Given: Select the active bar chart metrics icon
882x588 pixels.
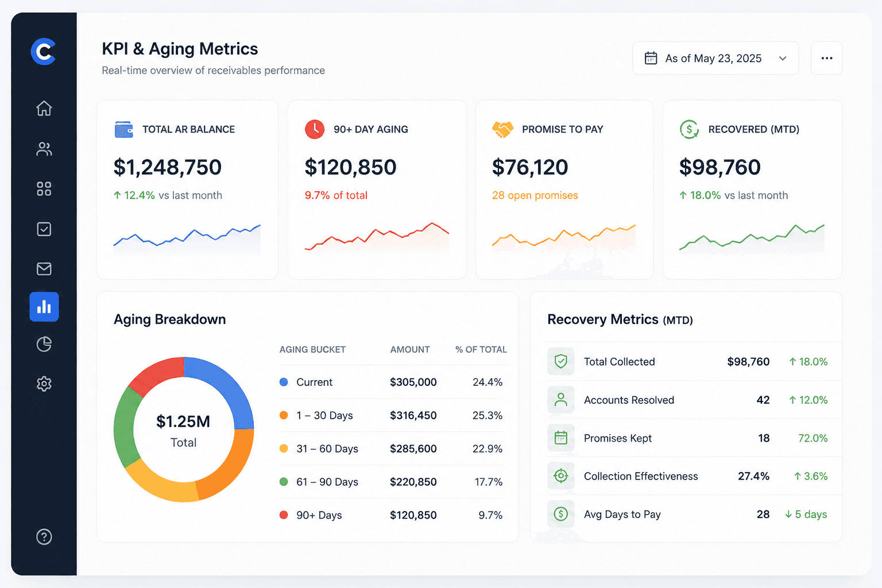Looking at the screenshot, I should coord(44,307).
